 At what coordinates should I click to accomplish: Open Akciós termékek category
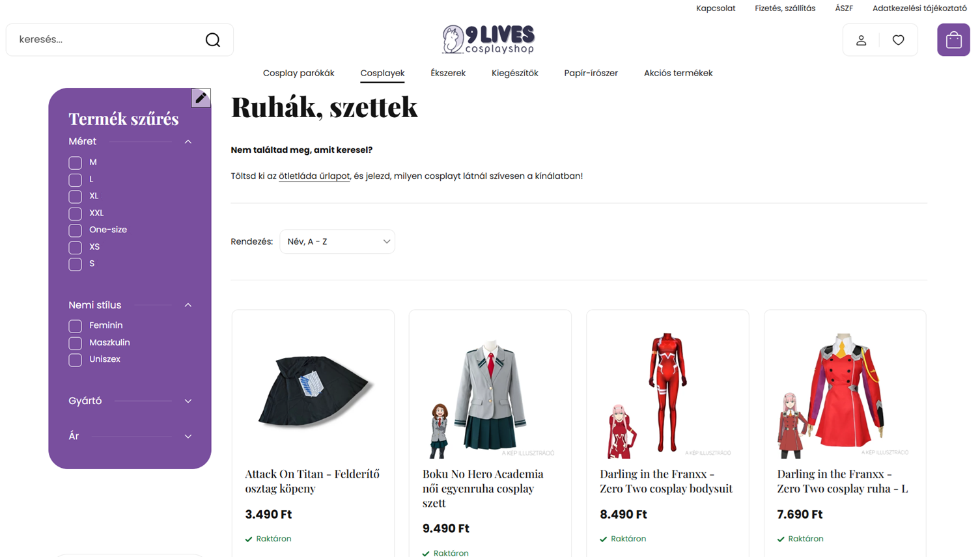pos(678,73)
